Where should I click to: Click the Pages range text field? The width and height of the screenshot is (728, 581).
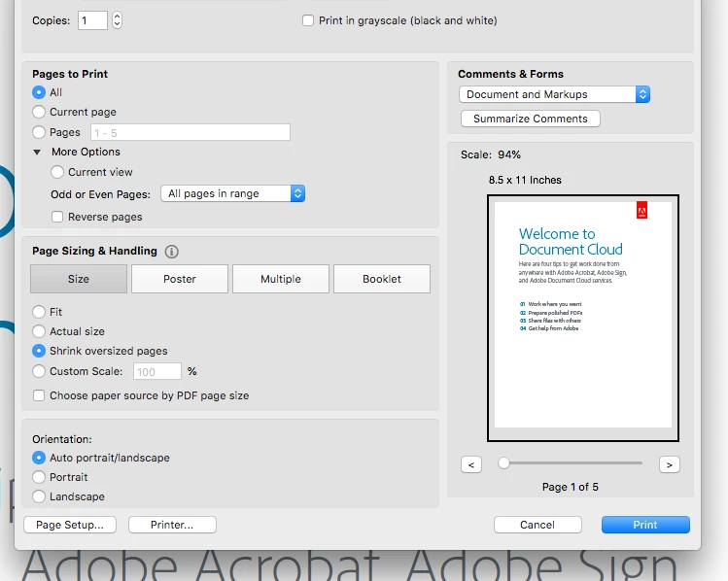[x=191, y=133]
